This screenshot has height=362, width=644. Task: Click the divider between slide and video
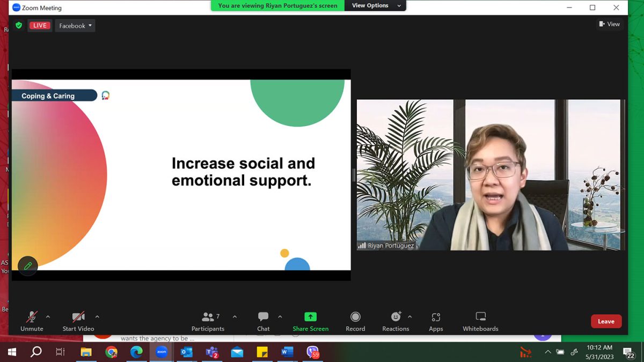click(x=354, y=175)
